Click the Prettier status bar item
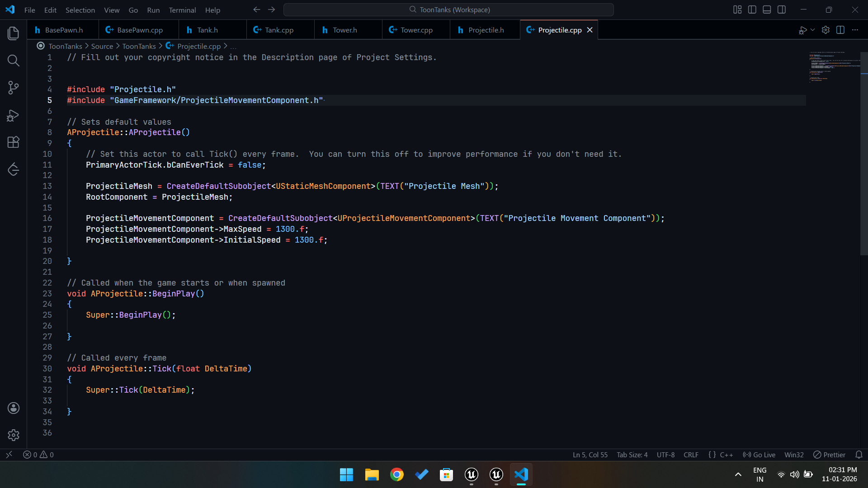Viewport: 868px width, 488px height. click(829, 455)
